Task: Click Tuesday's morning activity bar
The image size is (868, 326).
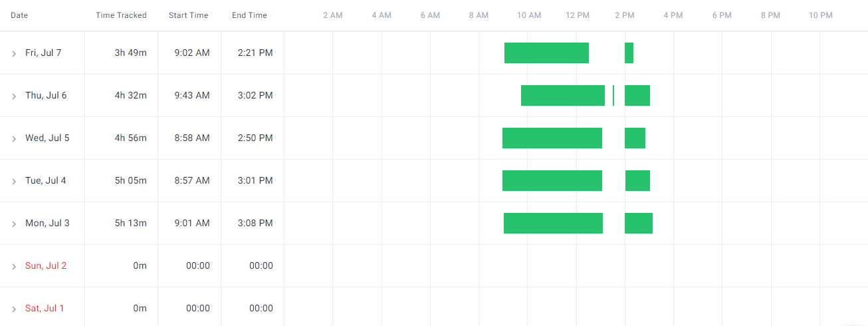Action: (x=552, y=180)
